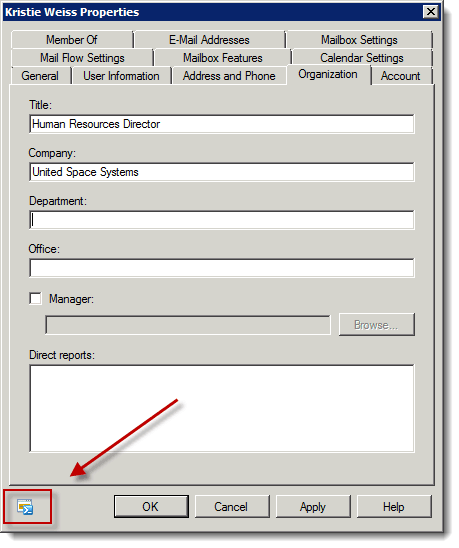Click the Cancel button
This screenshot has height=548, width=459.
232,506
